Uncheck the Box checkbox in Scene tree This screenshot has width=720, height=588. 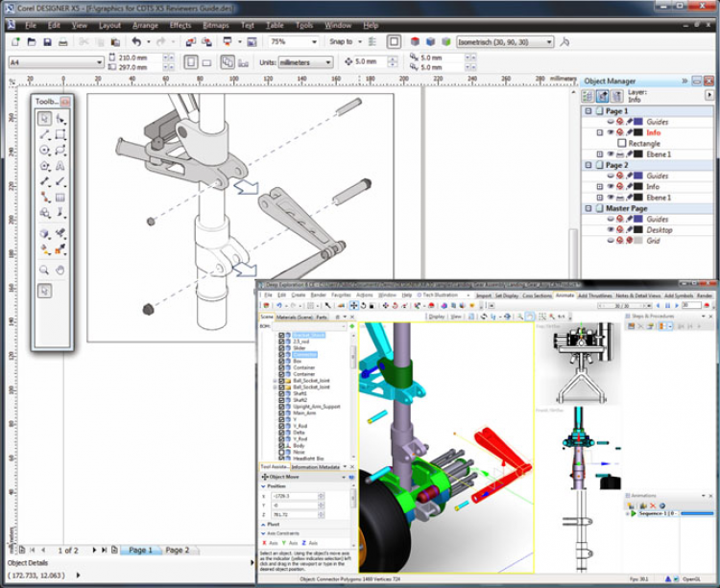(x=281, y=361)
